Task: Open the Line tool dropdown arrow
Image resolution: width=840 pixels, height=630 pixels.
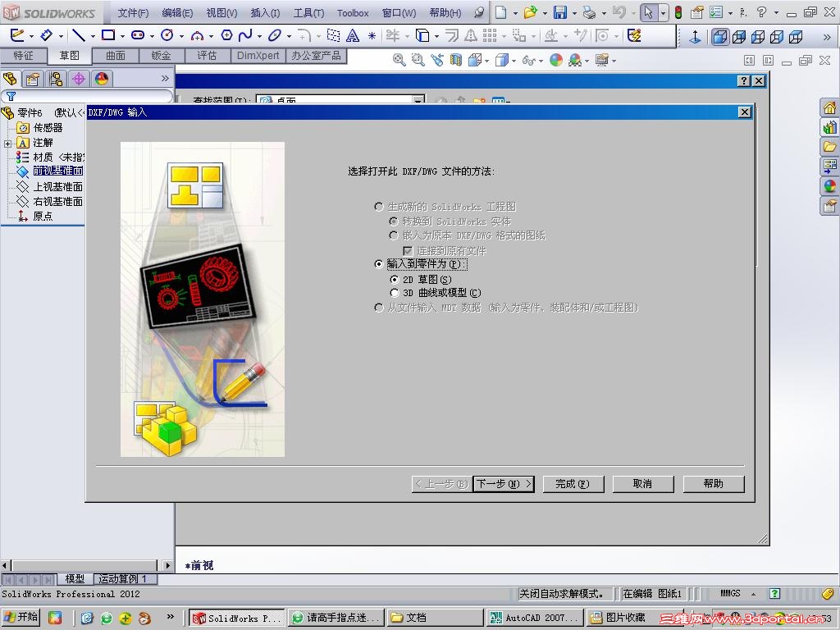Action: click(x=93, y=36)
